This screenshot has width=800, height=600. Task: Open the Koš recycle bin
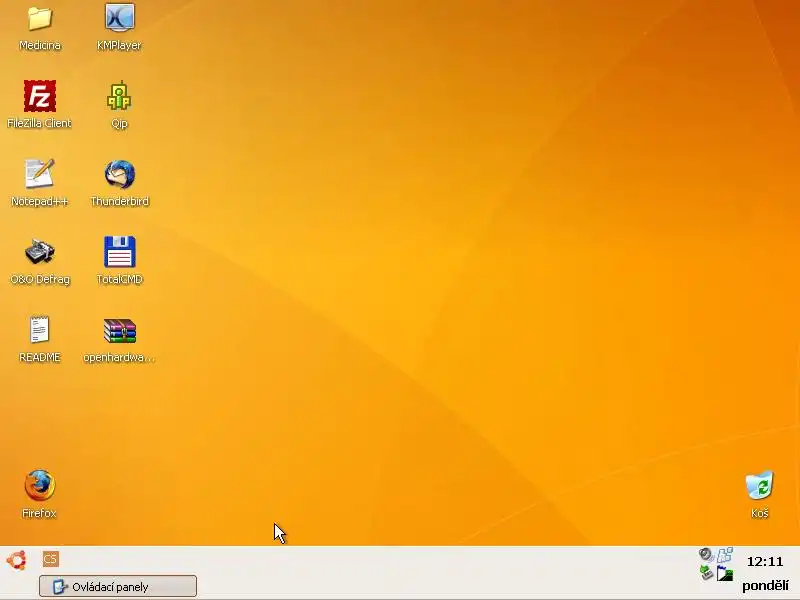(760, 485)
